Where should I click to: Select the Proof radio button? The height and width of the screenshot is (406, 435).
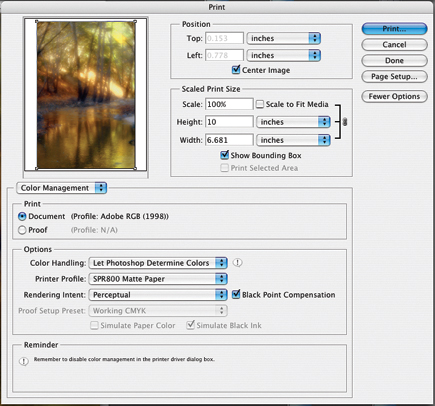click(x=22, y=230)
